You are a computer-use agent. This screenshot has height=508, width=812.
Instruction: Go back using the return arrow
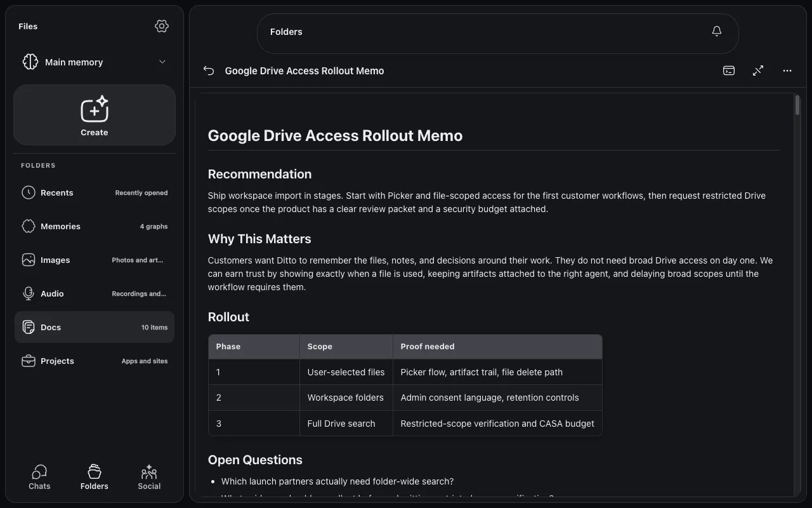[x=209, y=70]
